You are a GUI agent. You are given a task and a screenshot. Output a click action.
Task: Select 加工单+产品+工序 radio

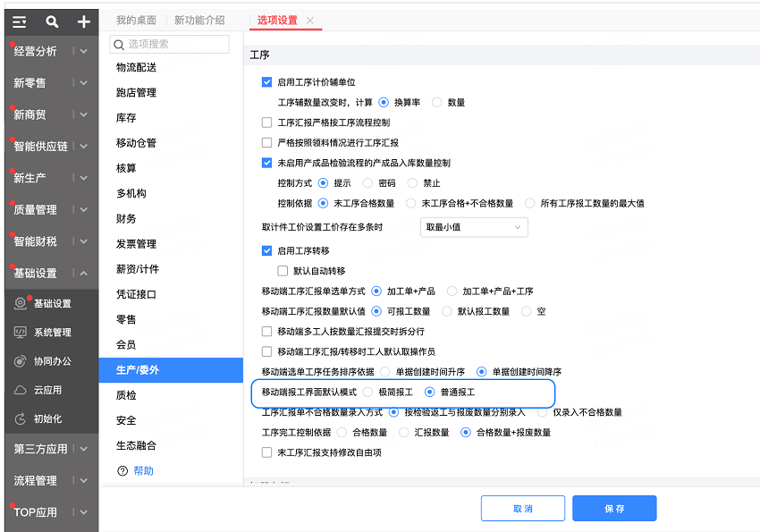tap(452, 291)
